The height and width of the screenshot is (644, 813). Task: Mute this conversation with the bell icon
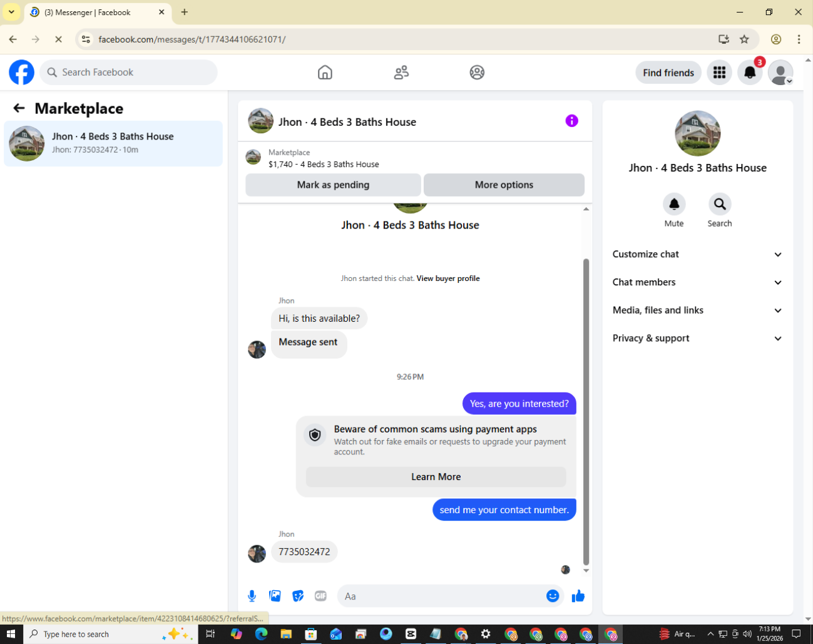[x=674, y=204]
